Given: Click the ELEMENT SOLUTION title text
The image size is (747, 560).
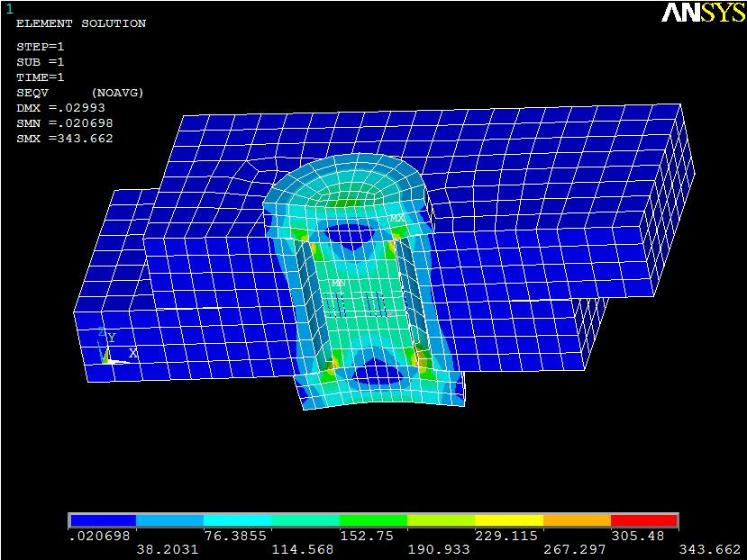Looking at the screenshot, I should pos(80,23).
